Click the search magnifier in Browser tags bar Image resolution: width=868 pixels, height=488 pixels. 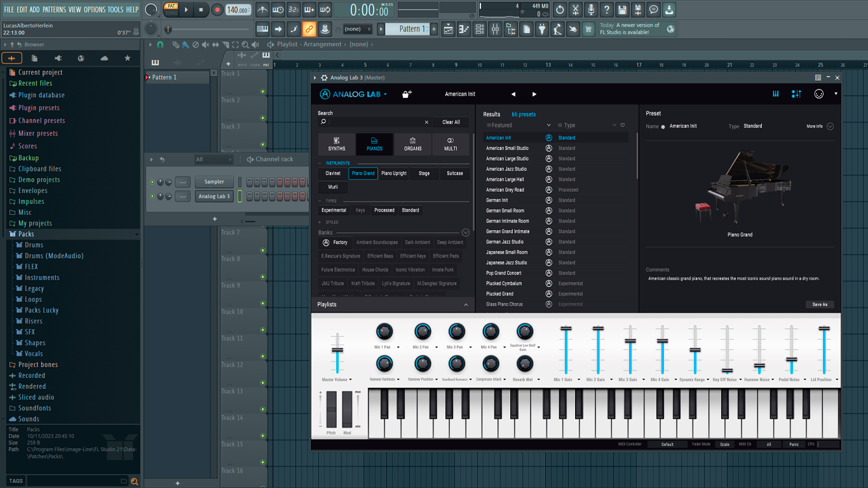click(x=135, y=481)
